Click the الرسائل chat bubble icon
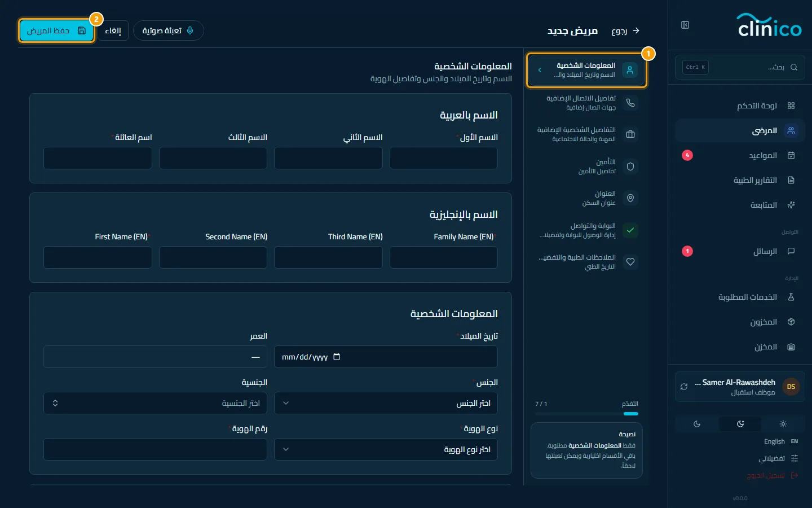This screenshot has width=812, height=508. point(791,251)
